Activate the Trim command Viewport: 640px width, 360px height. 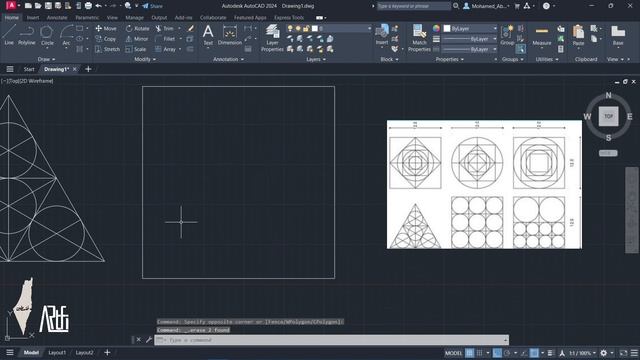pos(164,29)
